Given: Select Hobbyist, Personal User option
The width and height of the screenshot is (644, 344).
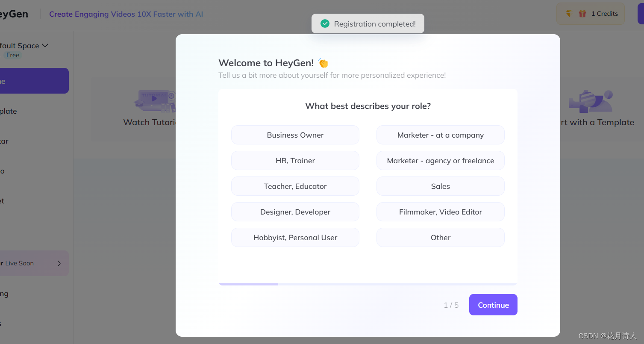Looking at the screenshot, I should [295, 238].
